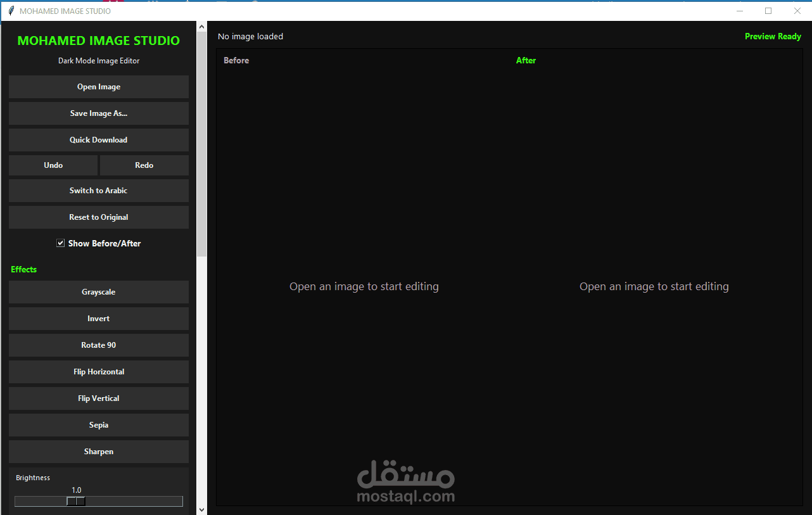This screenshot has height=515, width=812.
Task: Toggle the Show Before/After checkbox
Action: point(61,243)
